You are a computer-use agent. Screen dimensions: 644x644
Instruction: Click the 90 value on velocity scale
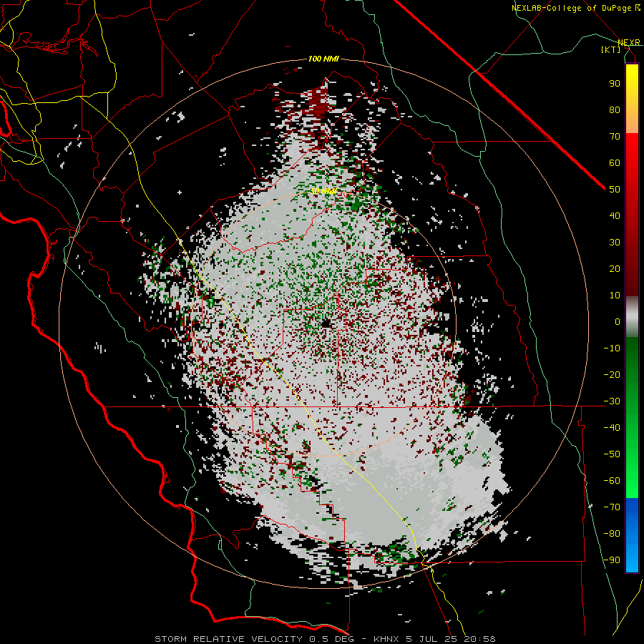[615, 84]
